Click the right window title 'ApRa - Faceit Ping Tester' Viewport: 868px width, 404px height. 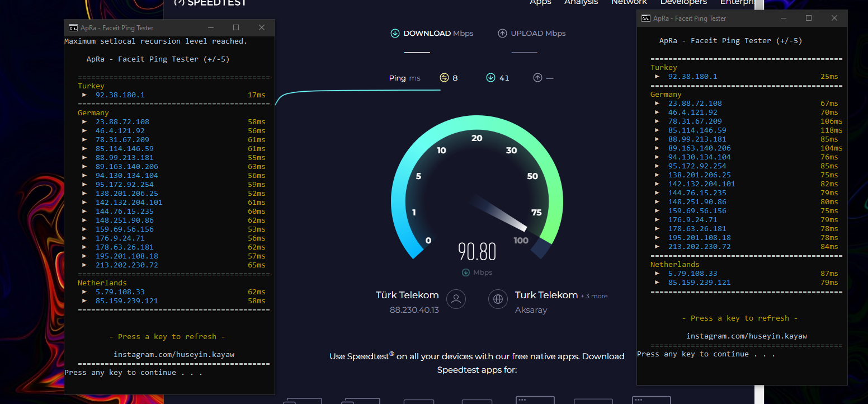[x=690, y=18]
